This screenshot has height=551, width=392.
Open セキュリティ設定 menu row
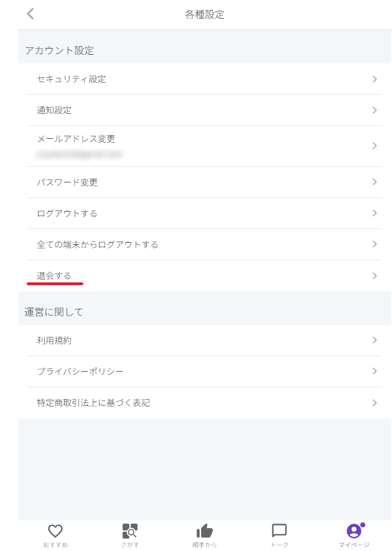(205, 79)
